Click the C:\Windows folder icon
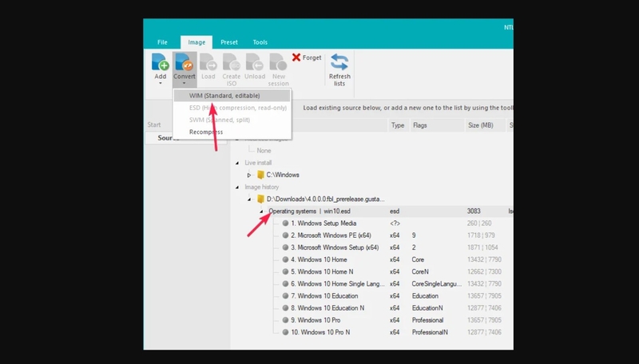The height and width of the screenshot is (364, 639). point(261,175)
